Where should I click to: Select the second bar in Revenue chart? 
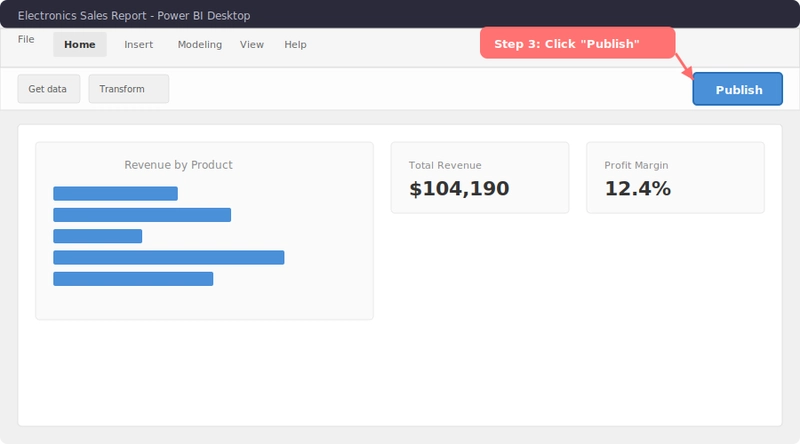pyautogui.click(x=142, y=215)
